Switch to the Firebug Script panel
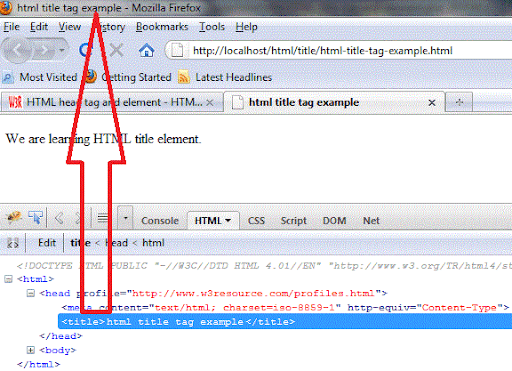The width and height of the screenshot is (512, 371). point(293,221)
